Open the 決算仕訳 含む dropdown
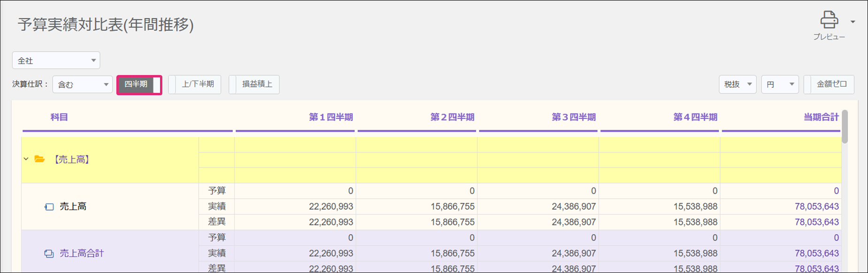Screen dimensions: 868x273 [83, 85]
